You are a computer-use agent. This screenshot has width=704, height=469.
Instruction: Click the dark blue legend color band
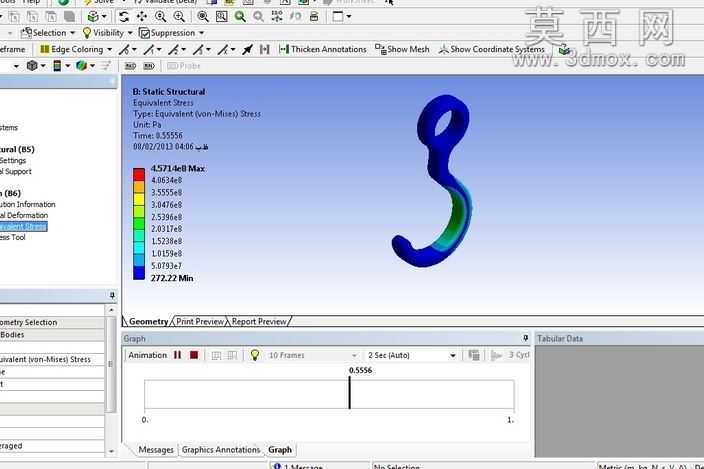[139, 272]
